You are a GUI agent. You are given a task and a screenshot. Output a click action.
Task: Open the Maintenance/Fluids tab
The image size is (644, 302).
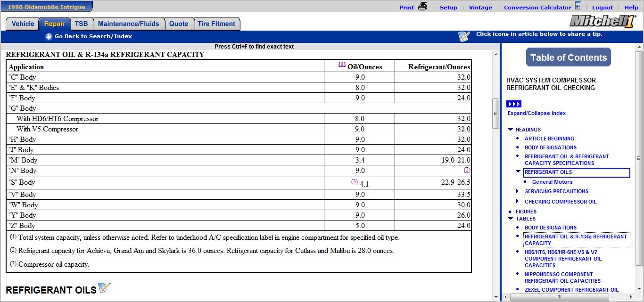(x=129, y=24)
